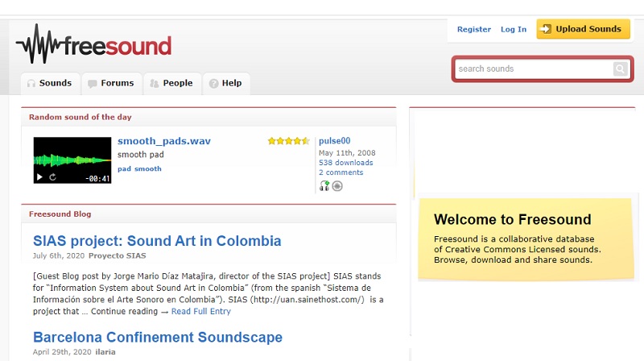
Task: Click the Random sound of the day heading
Action: pyautogui.click(x=80, y=117)
